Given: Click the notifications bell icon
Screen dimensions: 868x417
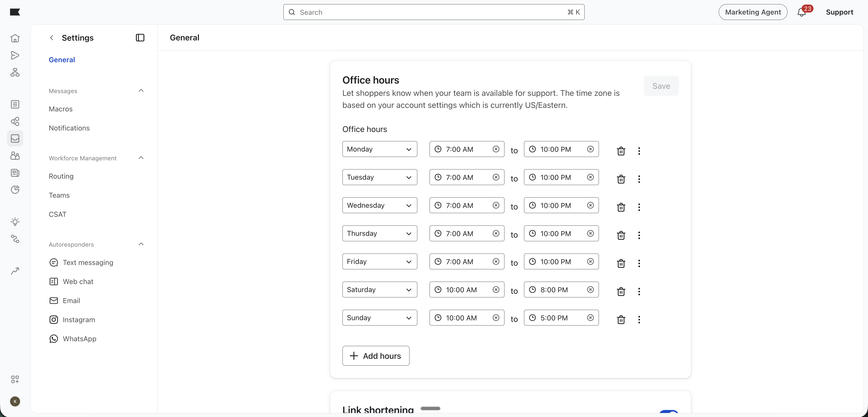Looking at the screenshot, I should [x=801, y=13].
